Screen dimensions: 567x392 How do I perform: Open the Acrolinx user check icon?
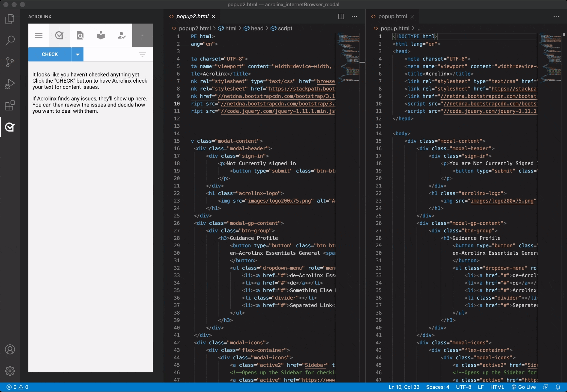[122, 35]
